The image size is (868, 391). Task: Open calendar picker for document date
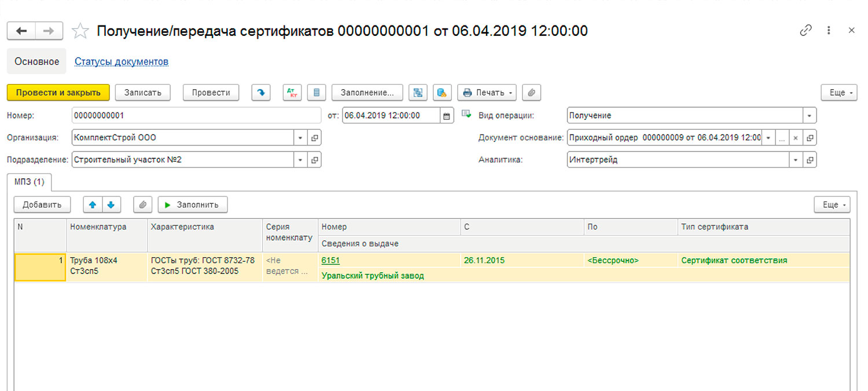tap(446, 116)
